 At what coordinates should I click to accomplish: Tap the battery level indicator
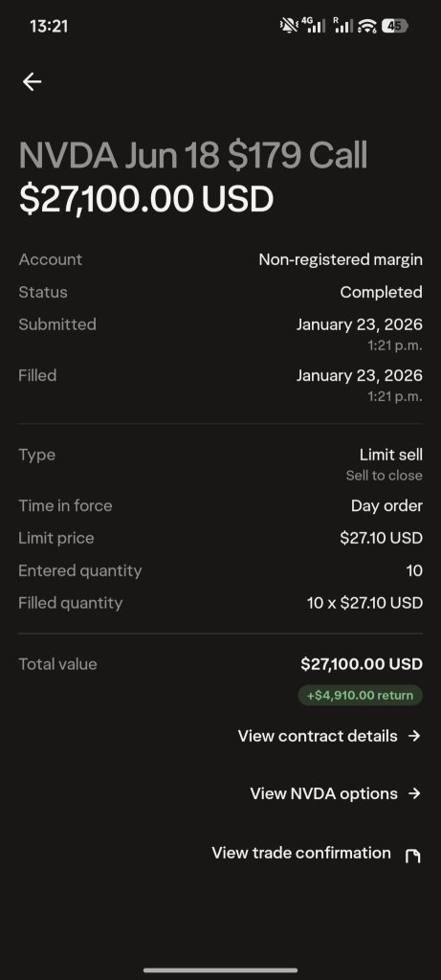point(395,26)
